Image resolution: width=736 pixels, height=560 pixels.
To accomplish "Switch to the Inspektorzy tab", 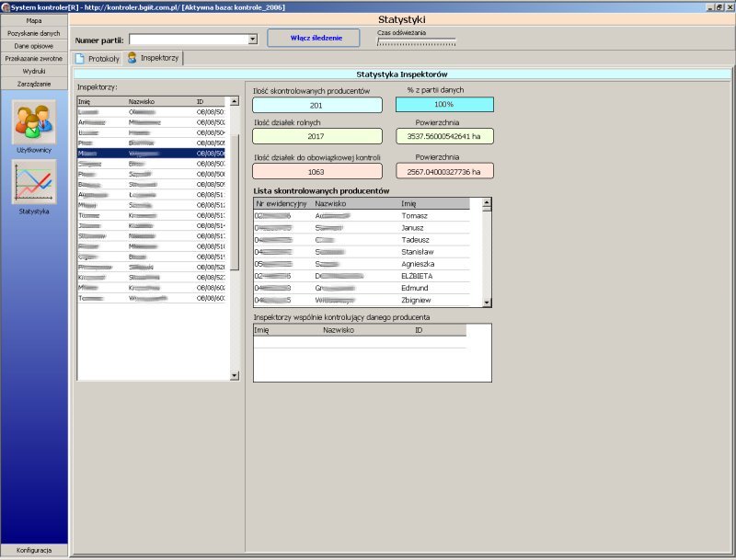I will point(153,58).
